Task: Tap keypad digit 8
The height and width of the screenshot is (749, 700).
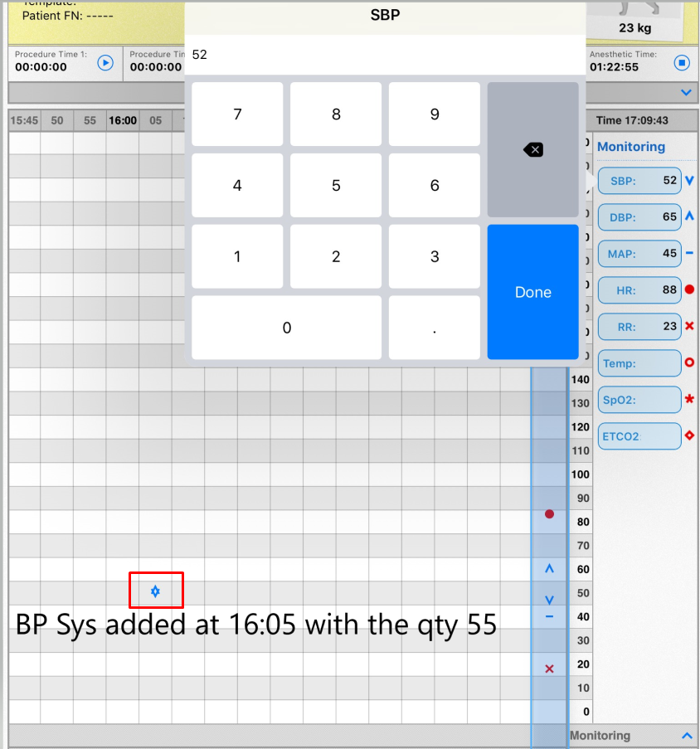Action: (336, 114)
